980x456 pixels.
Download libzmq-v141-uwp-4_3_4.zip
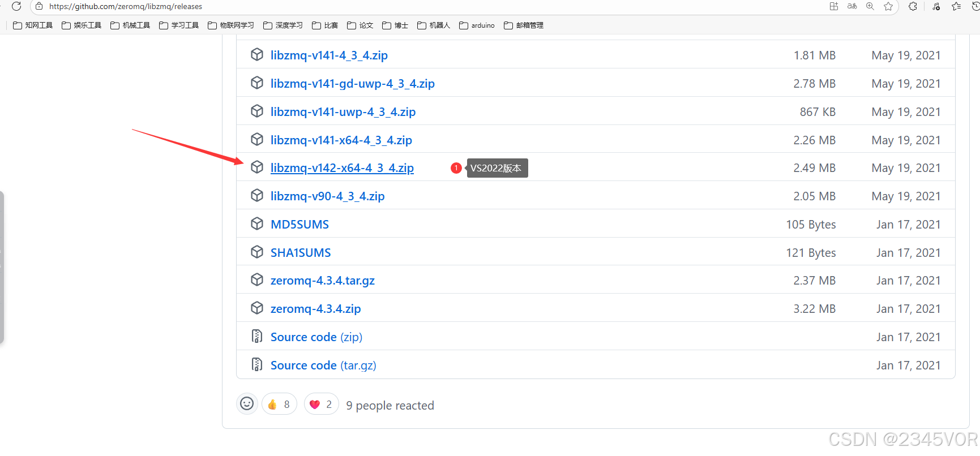click(343, 112)
